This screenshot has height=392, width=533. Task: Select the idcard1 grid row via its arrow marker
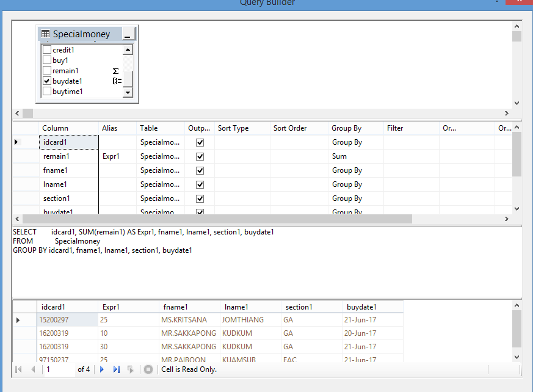16,142
